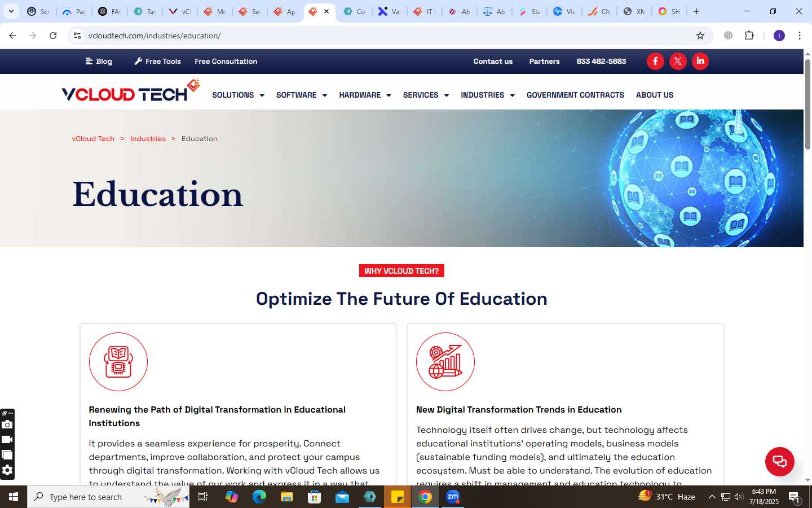Click the page vertical scrollbar thumb
The width and height of the screenshot is (812, 508).
(x=807, y=103)
